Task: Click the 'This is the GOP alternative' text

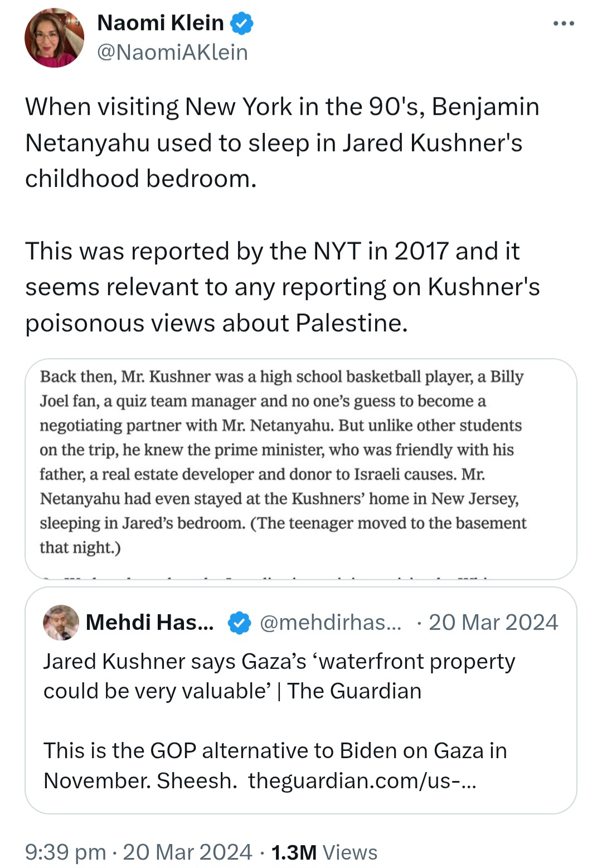Action: point(275,765)
